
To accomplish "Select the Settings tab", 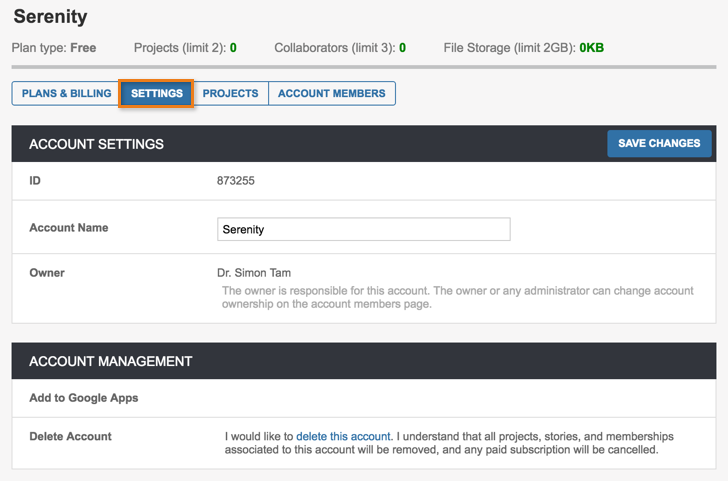I will pos(156,93).
